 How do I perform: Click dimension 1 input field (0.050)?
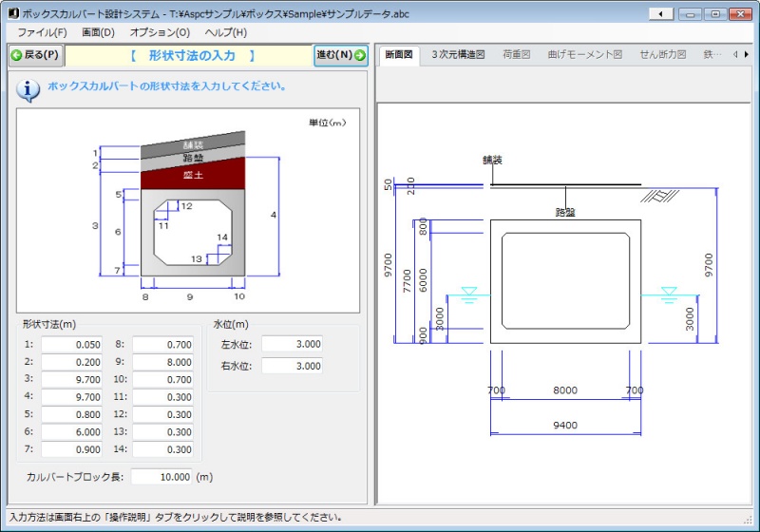click(72, 345)
